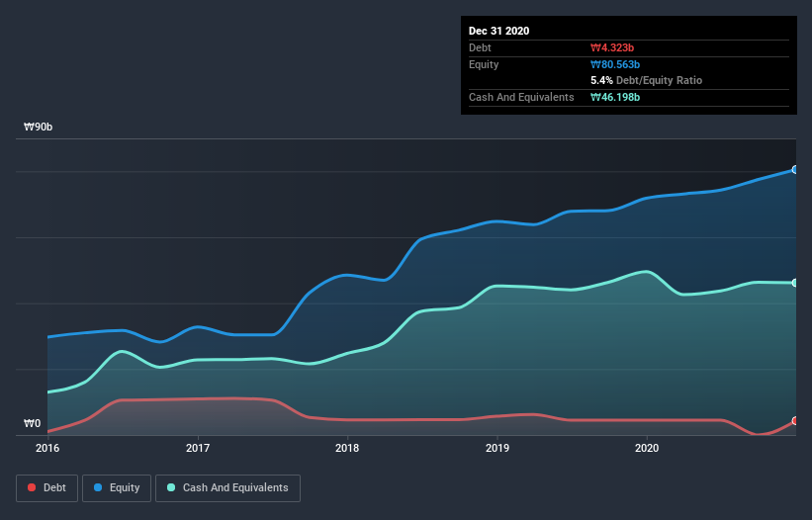Click the 2016 x-axis label

[47, 448]
